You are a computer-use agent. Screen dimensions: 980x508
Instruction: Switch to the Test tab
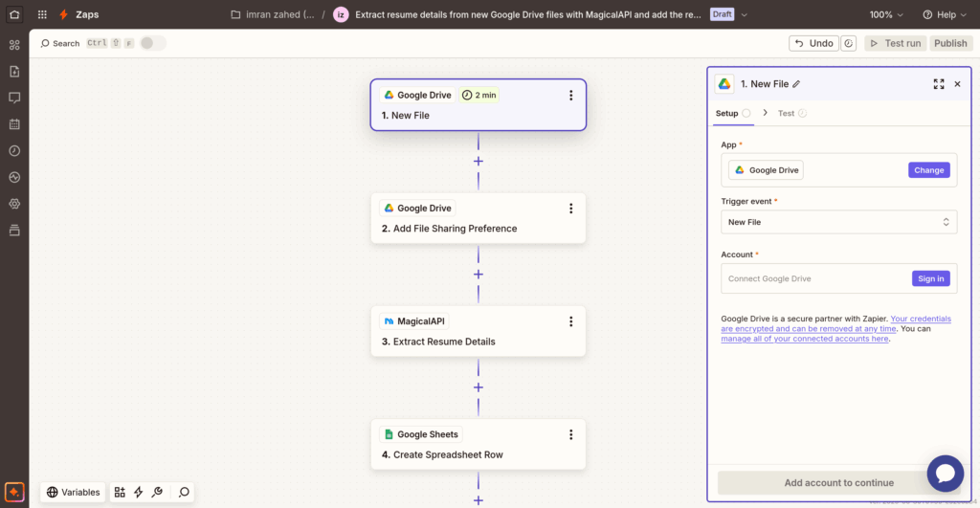pos(791,113)
